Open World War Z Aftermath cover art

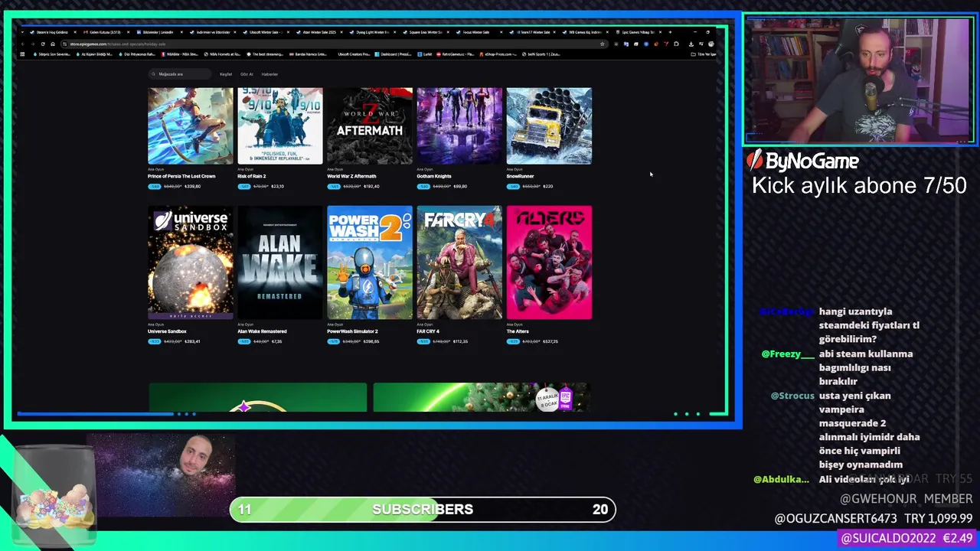pos(370,126)
